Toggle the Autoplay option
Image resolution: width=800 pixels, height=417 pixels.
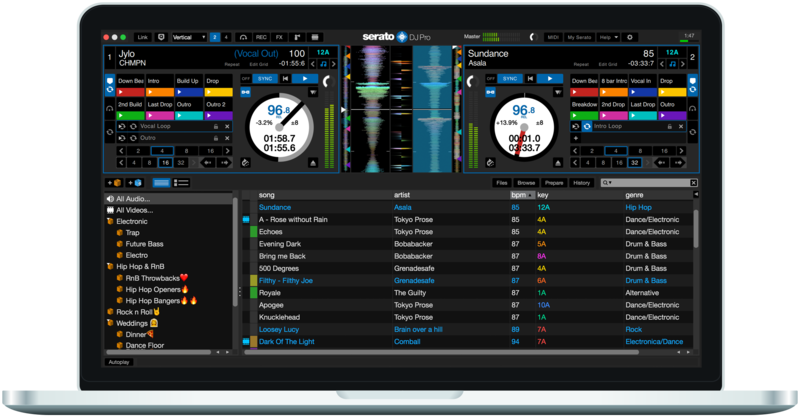pos(119,362)
